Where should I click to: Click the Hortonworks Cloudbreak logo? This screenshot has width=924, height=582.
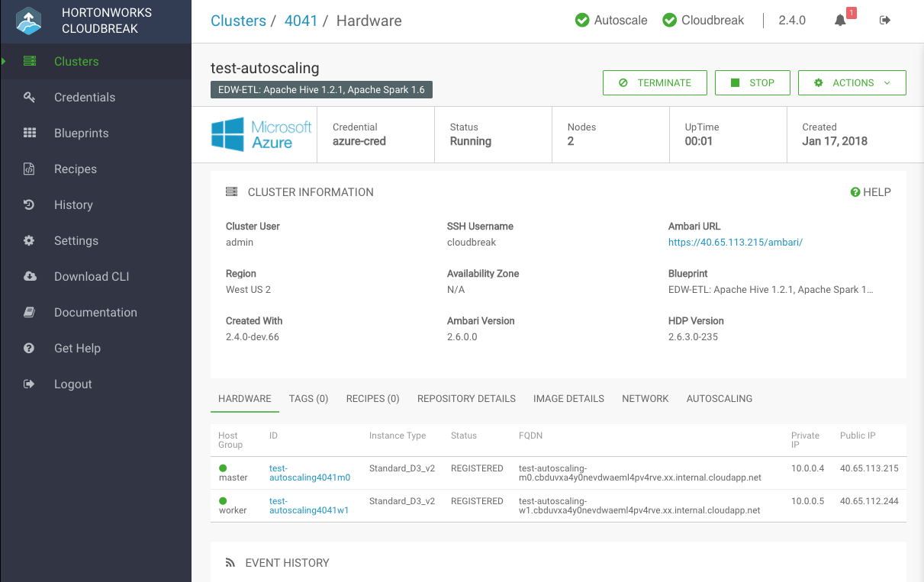click(x=29, y=21)
